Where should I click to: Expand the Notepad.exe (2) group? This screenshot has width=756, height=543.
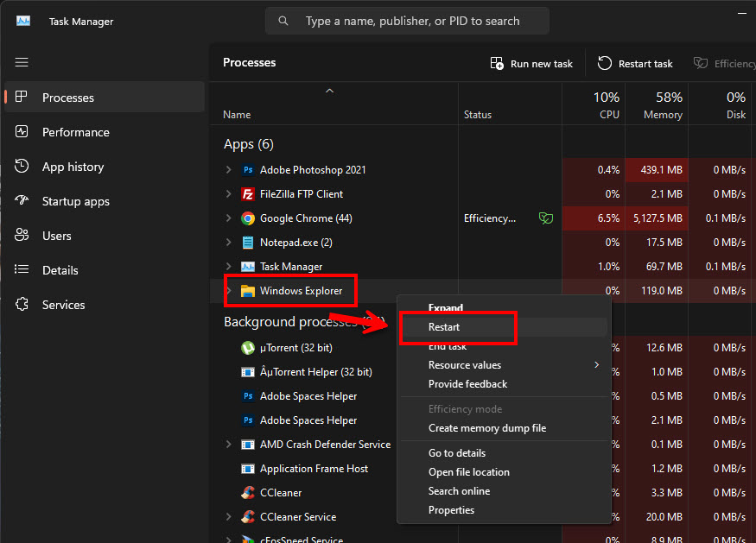(x=229, y=242)
